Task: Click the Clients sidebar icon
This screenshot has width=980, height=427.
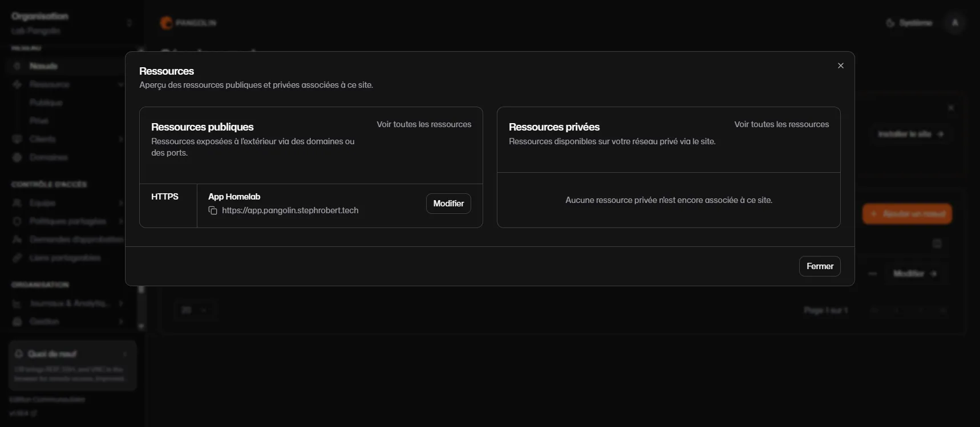Action: 17,139
